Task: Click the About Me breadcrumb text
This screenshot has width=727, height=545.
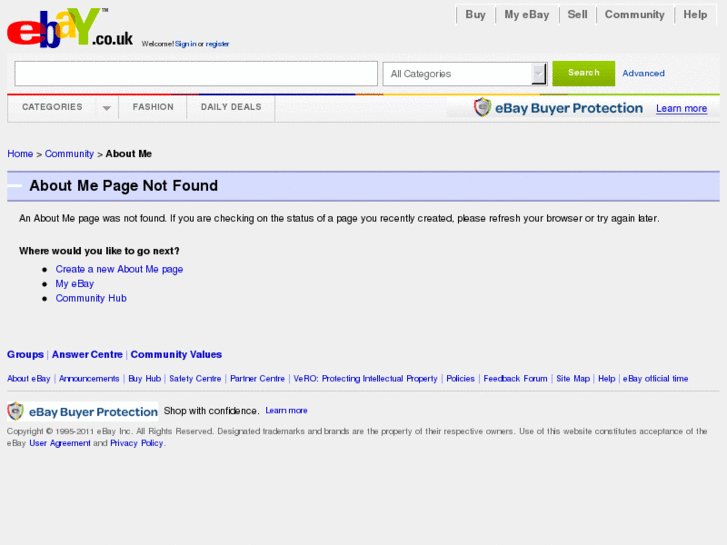Action: [128, 154]
